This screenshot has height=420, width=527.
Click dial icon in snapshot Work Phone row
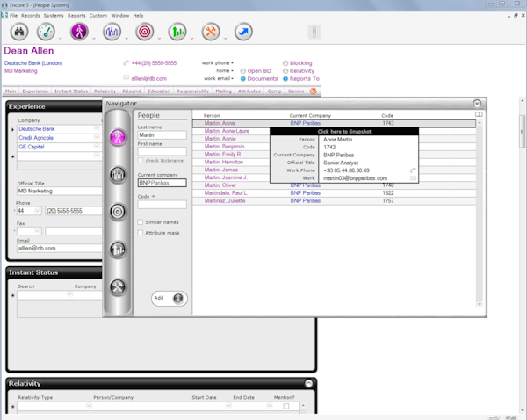413,170
